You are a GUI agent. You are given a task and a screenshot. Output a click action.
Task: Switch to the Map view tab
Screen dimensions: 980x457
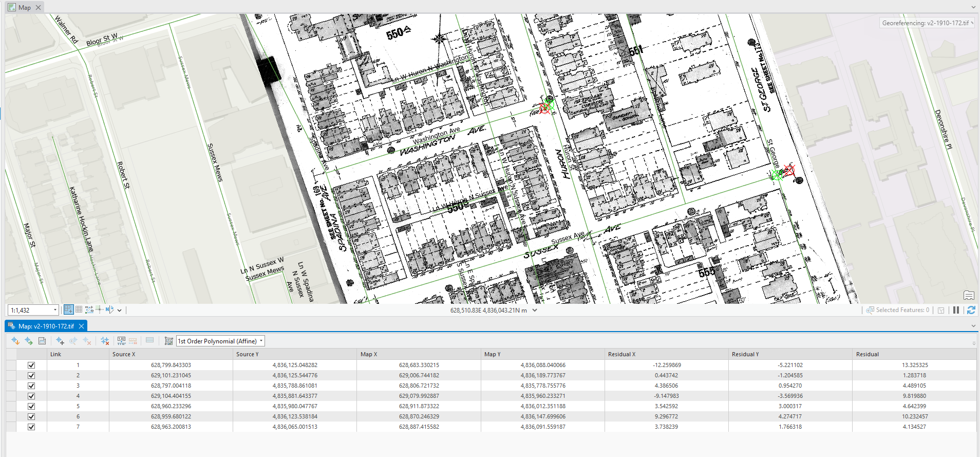pos(24,7)
